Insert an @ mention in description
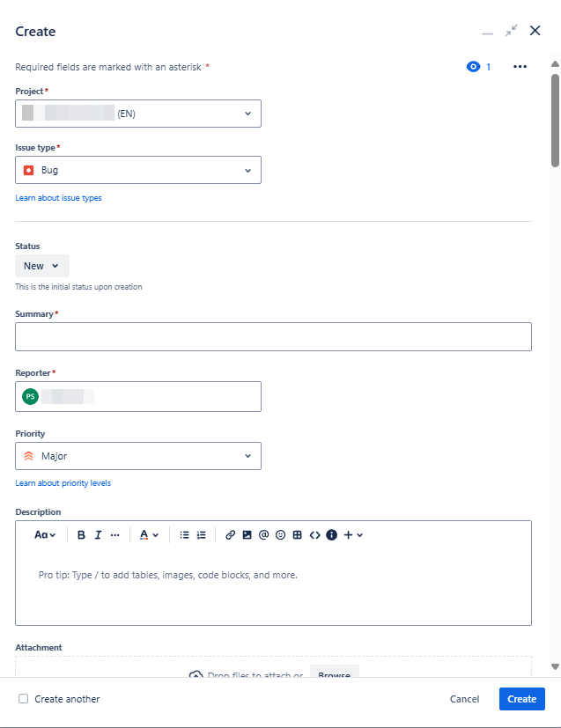Viewport: 561px width, 728px height. pos(264,535)
